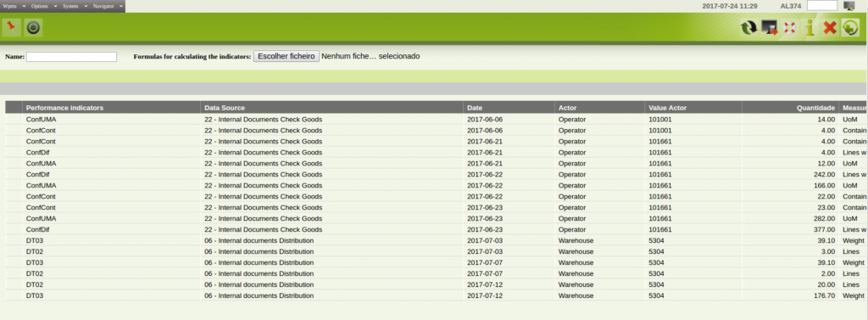Click the screen export icon with red arrow
The width and height of the screenshot is (868, 320).
click(x=770, y=28)
